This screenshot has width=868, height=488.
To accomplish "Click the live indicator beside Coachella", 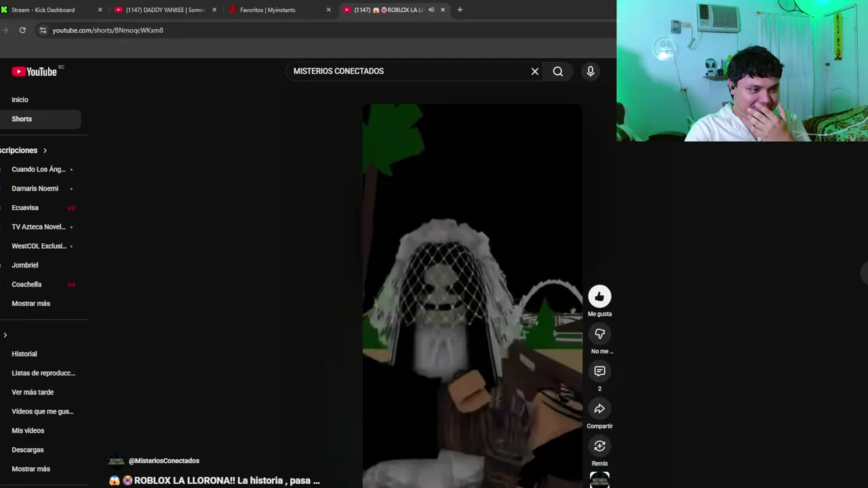I will click(x=71, y=285).
